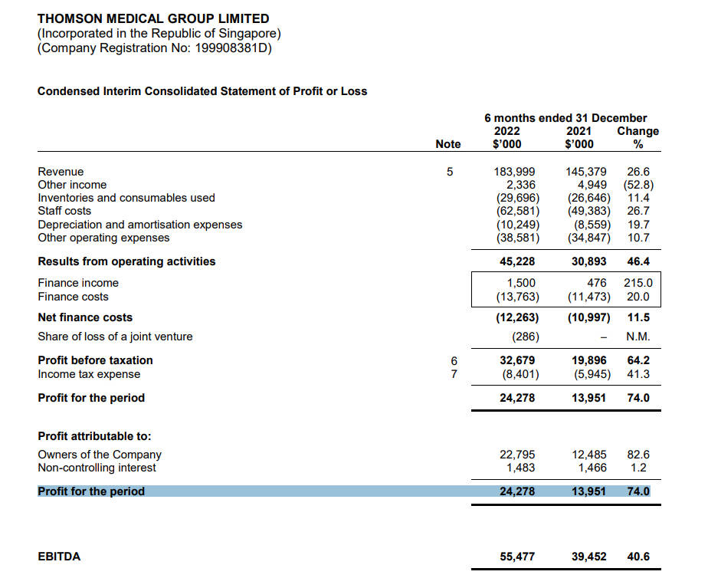The image size is (708, 588).
Task: Select revenue value 145,379
Action: tap(586, 172)
